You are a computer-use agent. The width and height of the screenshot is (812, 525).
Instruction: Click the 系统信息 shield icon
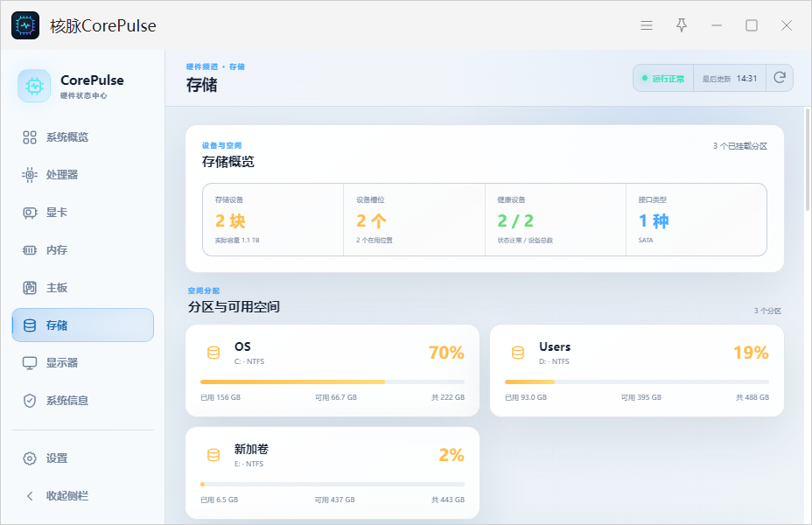30,401
